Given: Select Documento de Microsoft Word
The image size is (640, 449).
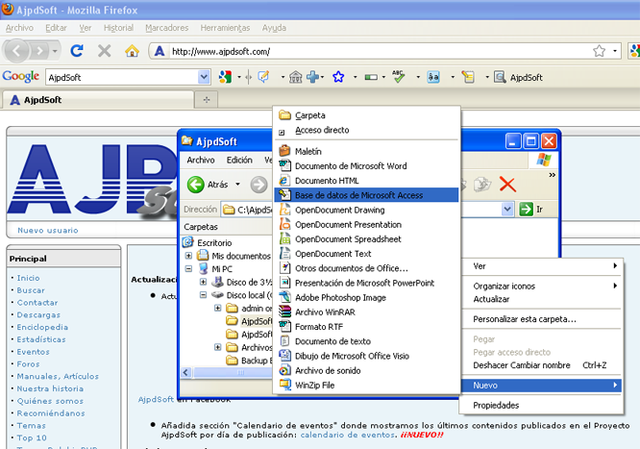Looking at the screenshot, I should click(367, 166).
